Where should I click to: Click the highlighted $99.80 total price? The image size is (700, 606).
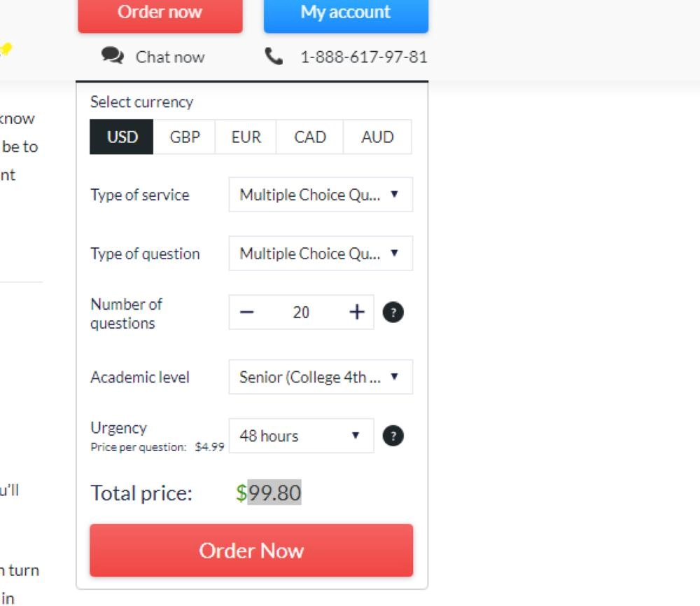269,493
